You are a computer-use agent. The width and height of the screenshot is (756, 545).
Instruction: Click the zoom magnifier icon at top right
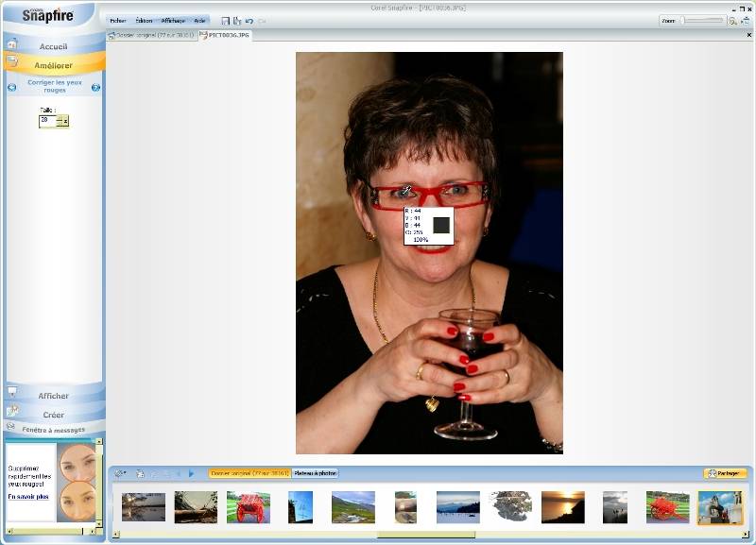point(732,21)
